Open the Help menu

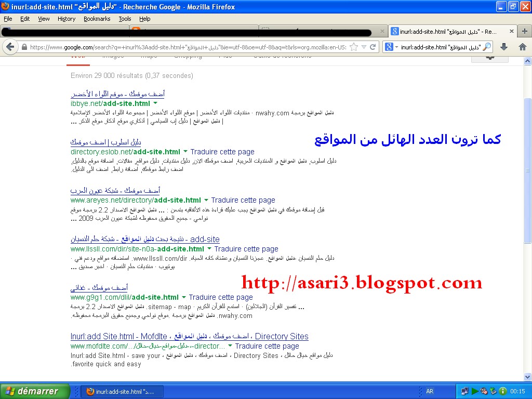(x=144, y=19)
